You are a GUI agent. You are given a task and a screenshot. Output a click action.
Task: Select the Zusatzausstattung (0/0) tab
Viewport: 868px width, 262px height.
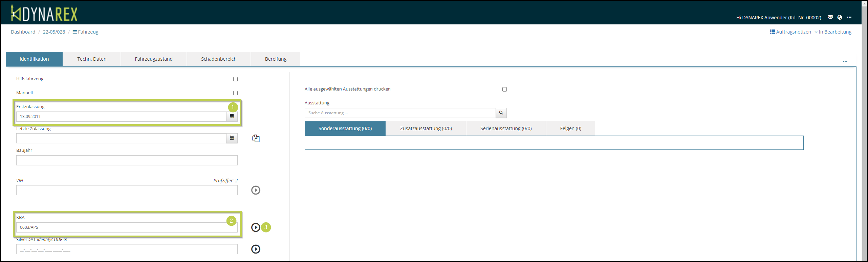426,128
